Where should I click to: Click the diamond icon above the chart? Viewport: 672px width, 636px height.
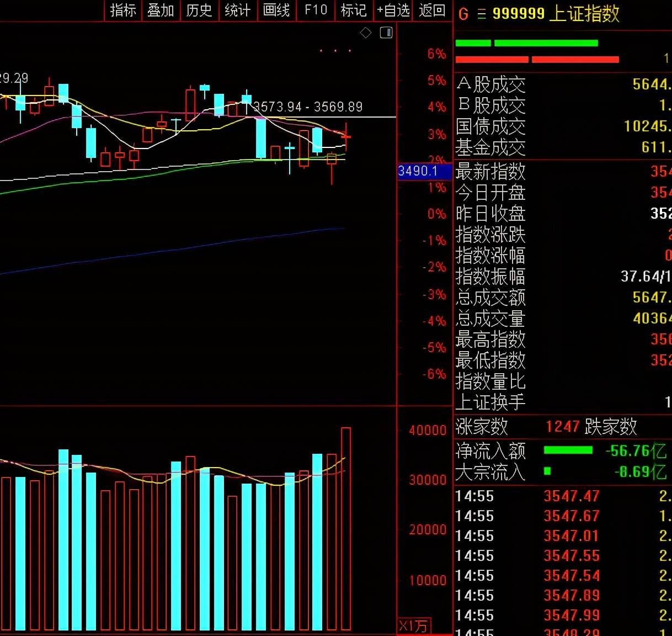point(366,33)
